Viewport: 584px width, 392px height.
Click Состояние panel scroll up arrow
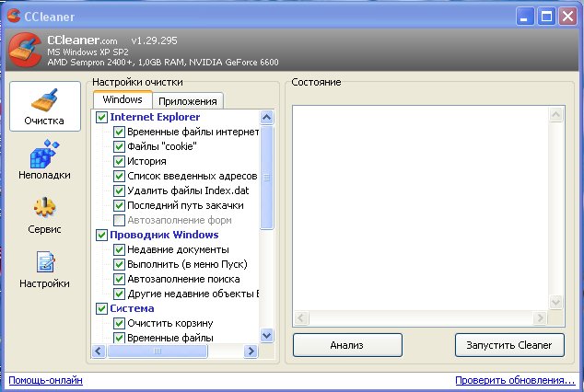tap(555, 114)
